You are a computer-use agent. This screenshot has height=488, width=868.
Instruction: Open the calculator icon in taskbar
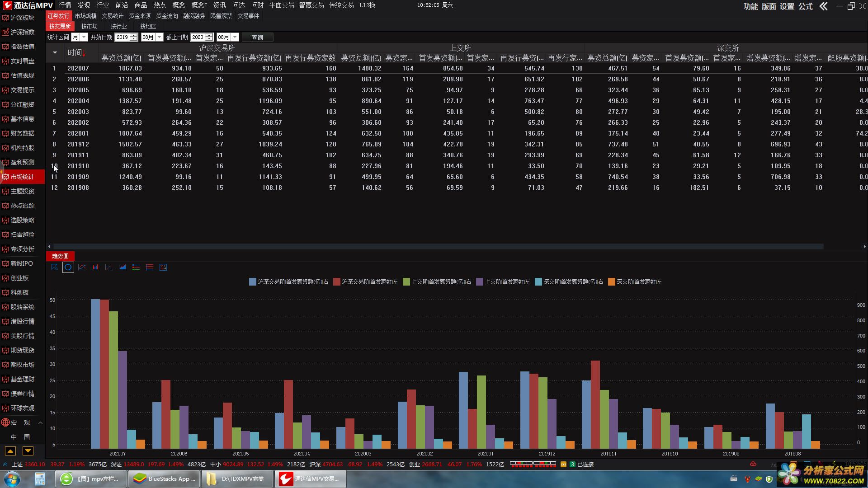(x=40, y=479)
